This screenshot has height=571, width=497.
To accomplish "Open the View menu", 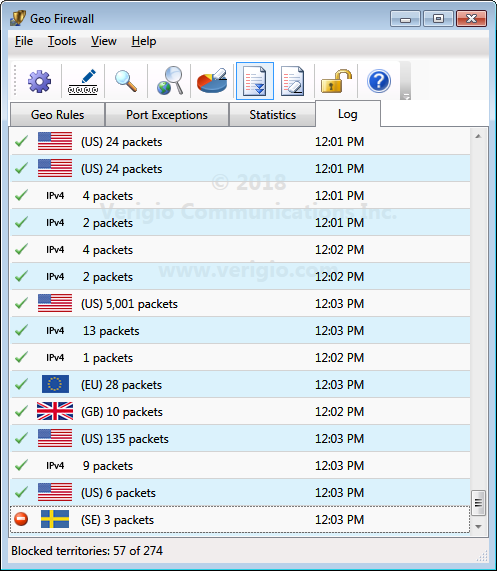I will point(104,41).
